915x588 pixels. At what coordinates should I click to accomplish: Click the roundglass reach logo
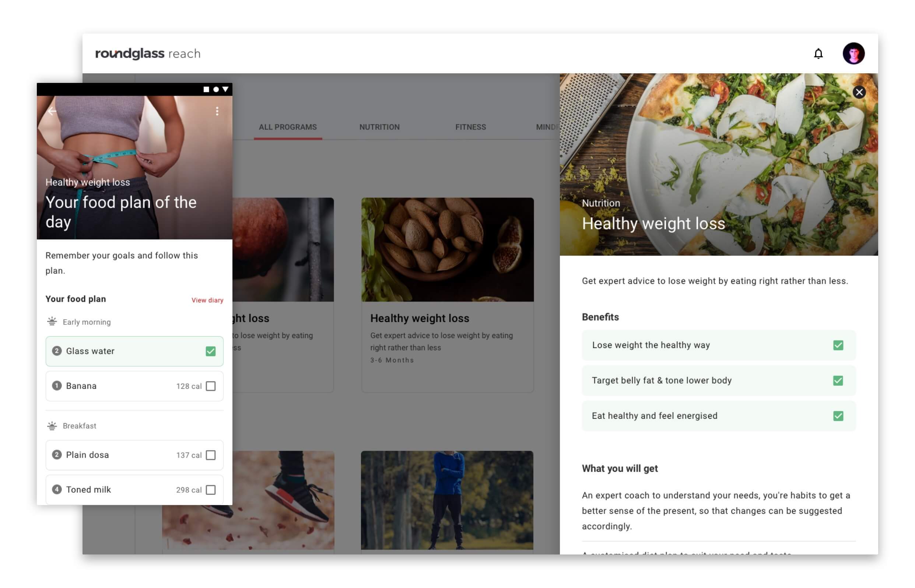pyautogui.click(x=148, y=53)
